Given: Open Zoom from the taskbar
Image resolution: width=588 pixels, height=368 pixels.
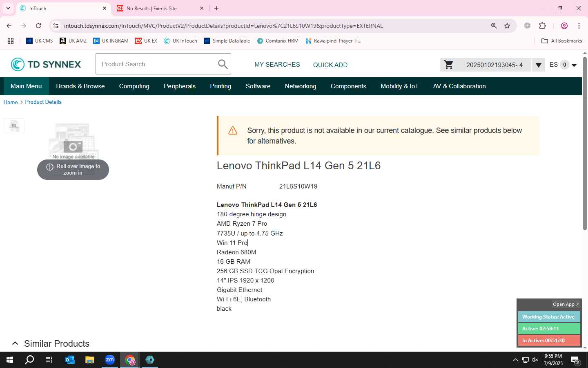Looking at the screenshot, I should pyautogui.click(x=110, y=360).
